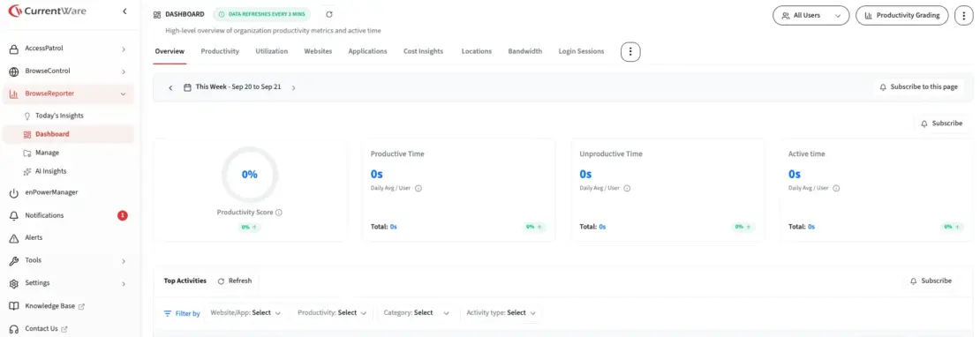Viewport: 980px width, 337px height.
Task: Click the Alerts warning triangle icon
Action: coord(14,238)
